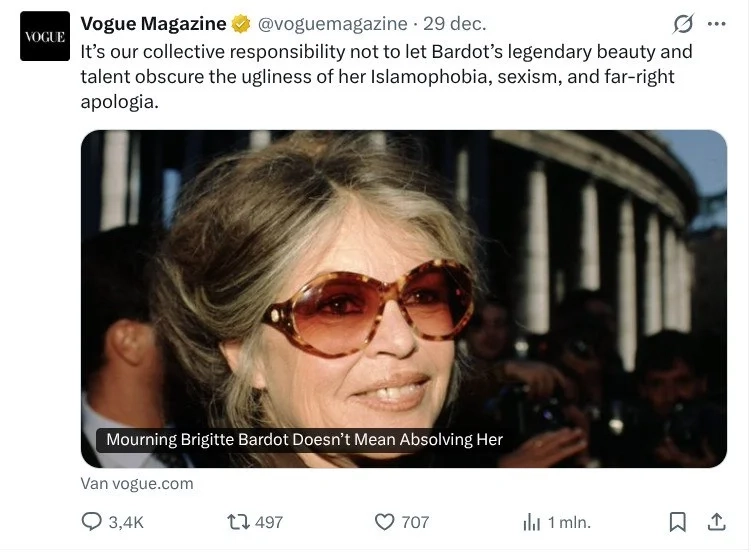Open the 29 dec. timestamp link
This screenshot has width=751, height=552.
pyautogui.click(x=455, y=24)
